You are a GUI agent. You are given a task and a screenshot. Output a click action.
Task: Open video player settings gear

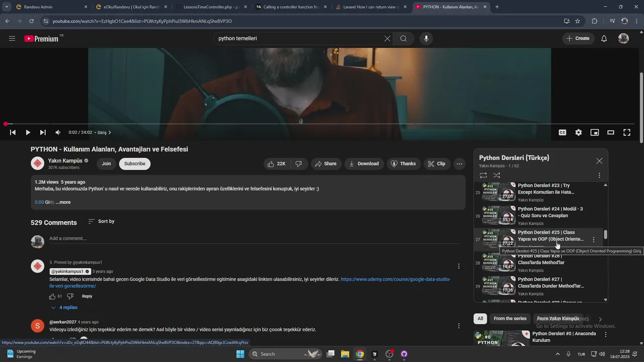(x=579, y=132)
